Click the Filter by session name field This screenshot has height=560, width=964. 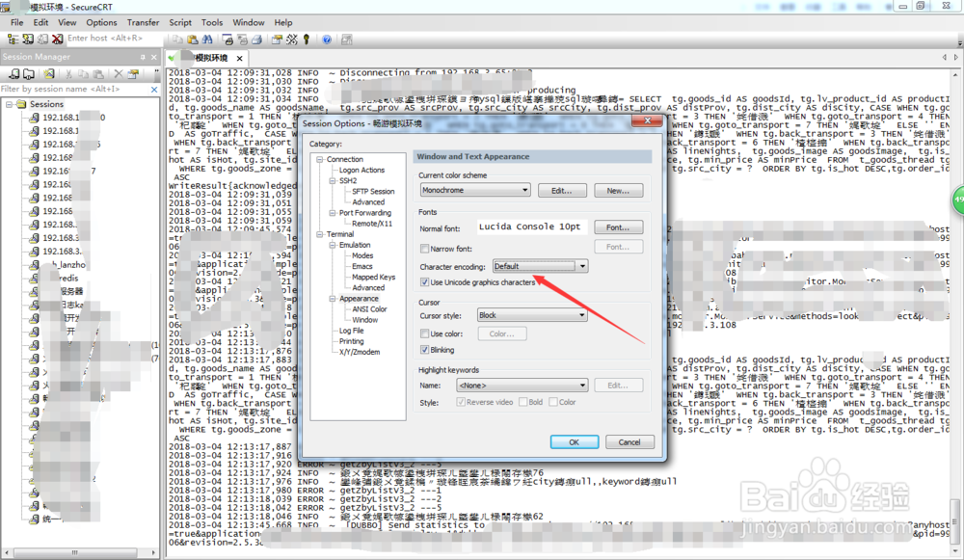pos(75,89)
